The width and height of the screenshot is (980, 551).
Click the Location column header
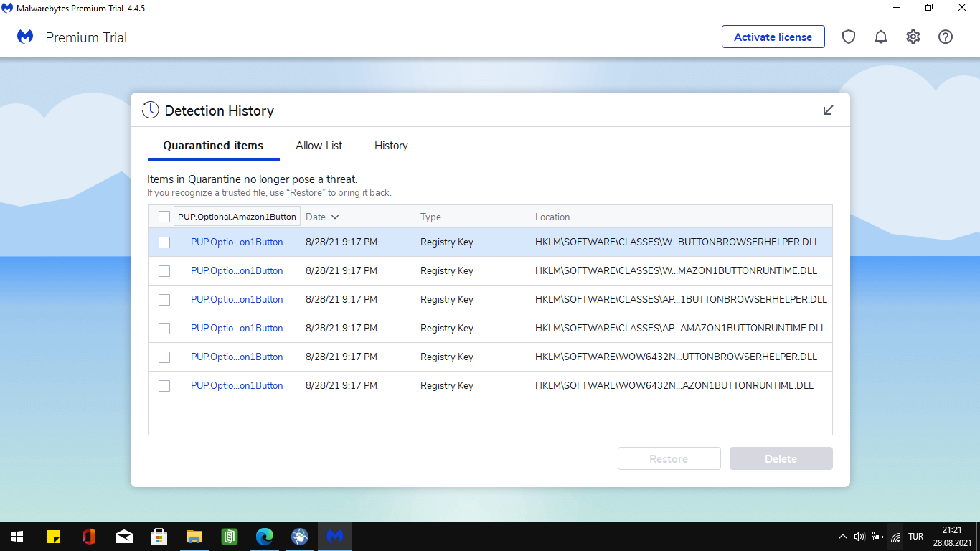tap(552, 217)
